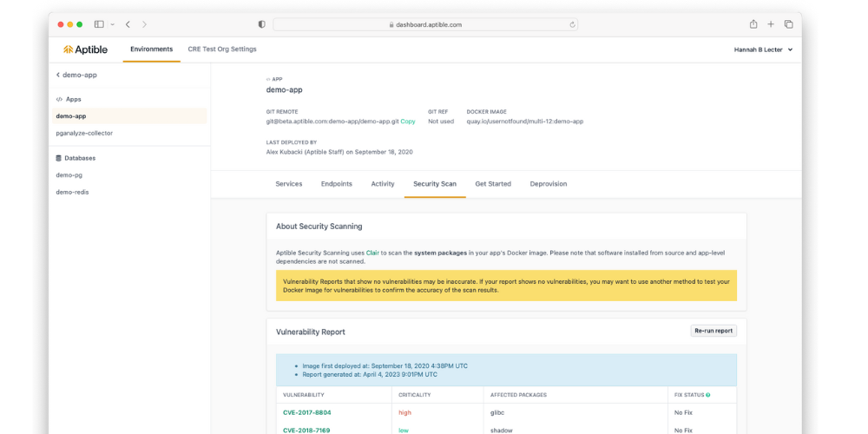
Task: Toggle the Safari sidebar icon
Action: point(99,24)
